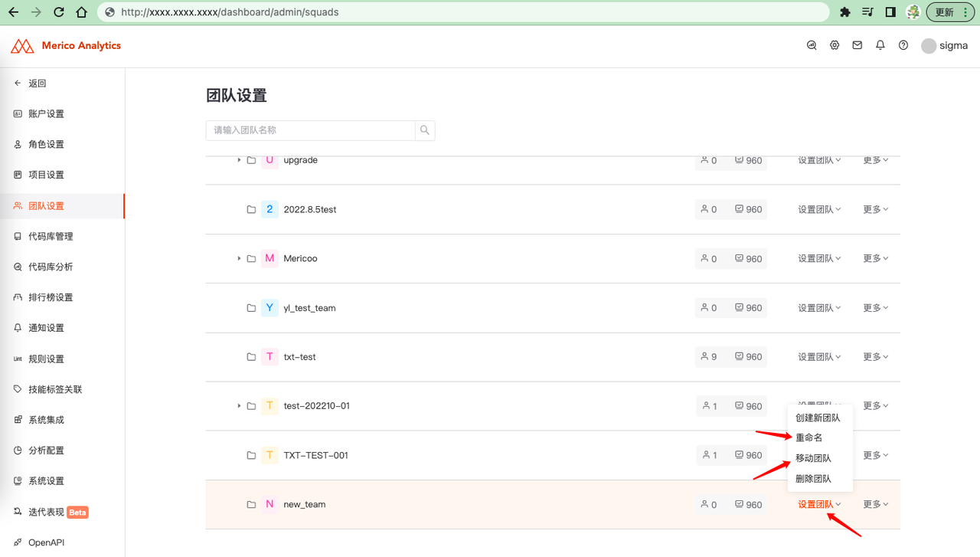Screen dimensions: 980x557
Task: Open 设置团队 dropdown for yl_test_team
Action: 819,307
